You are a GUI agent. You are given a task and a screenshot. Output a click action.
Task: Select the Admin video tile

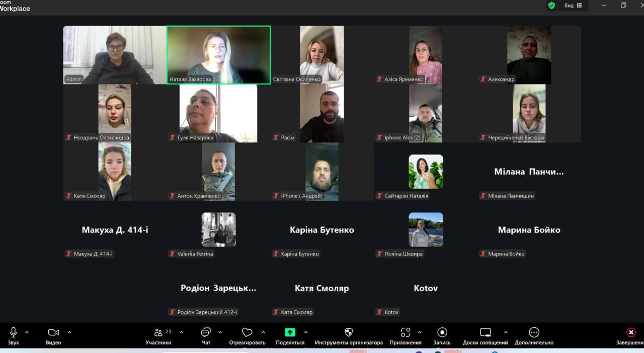click(115, 54)
